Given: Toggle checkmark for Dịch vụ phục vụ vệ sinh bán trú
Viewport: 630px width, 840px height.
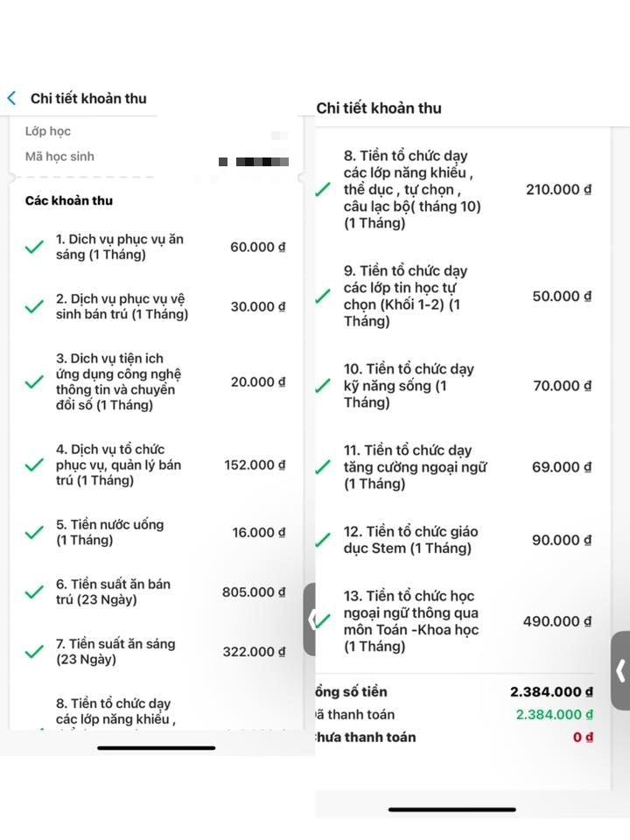Looking at the screenshot, I should [x=34, y=307].
